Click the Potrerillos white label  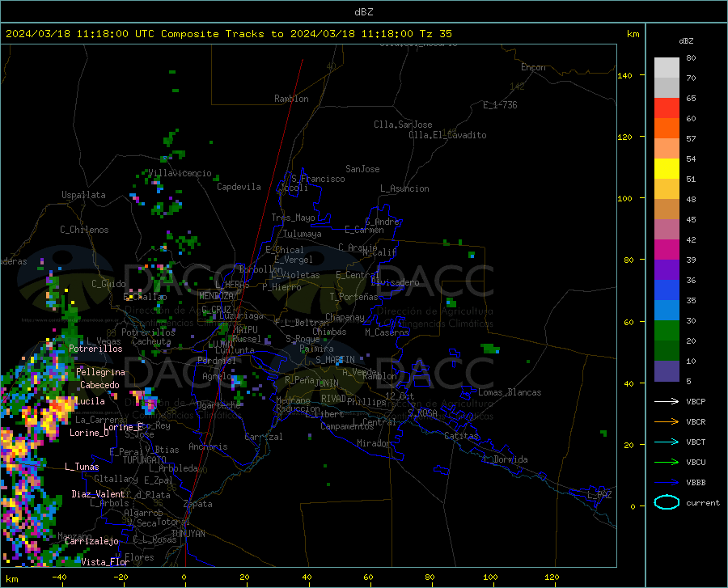click(95, 349)
